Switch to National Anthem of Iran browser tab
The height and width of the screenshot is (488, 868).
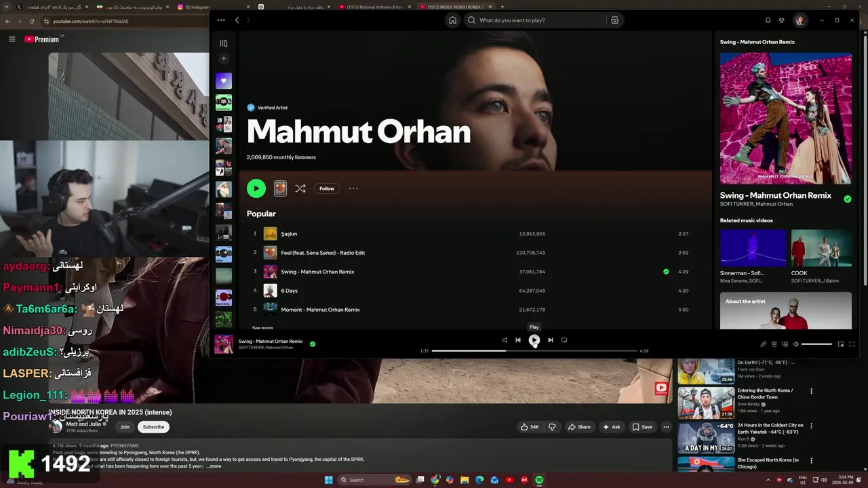pos(373,7)
